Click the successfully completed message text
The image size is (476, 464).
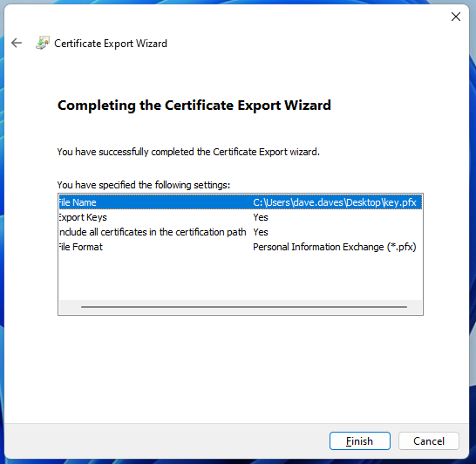pyautogui.click(x=188, y=152)
